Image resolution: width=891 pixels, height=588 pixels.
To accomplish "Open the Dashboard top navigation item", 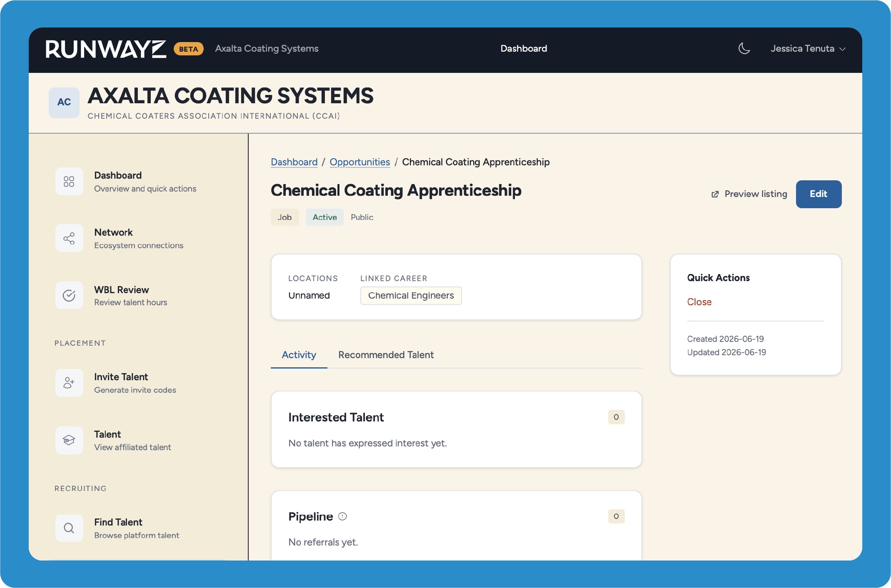I will [524, 49].
